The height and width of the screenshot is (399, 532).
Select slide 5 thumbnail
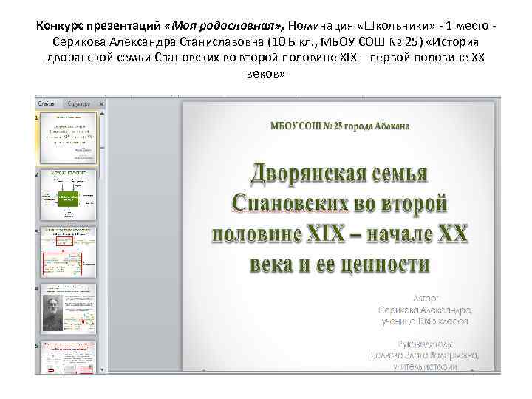pyautogui.click(x=68, y=358)
